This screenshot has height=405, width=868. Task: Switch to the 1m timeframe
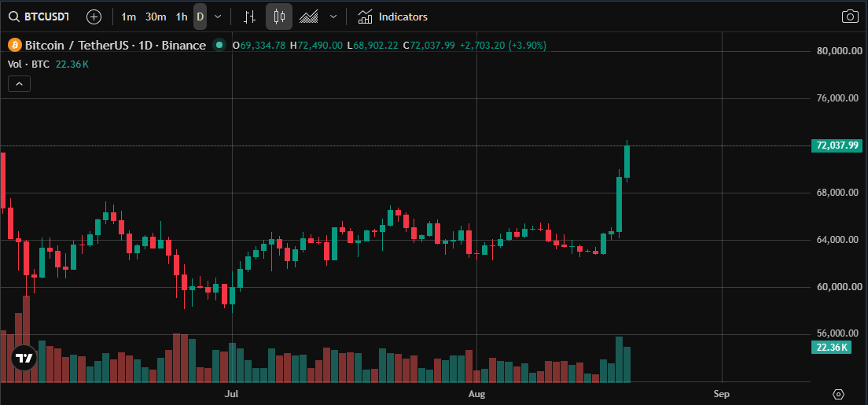[x=128, y=17]
